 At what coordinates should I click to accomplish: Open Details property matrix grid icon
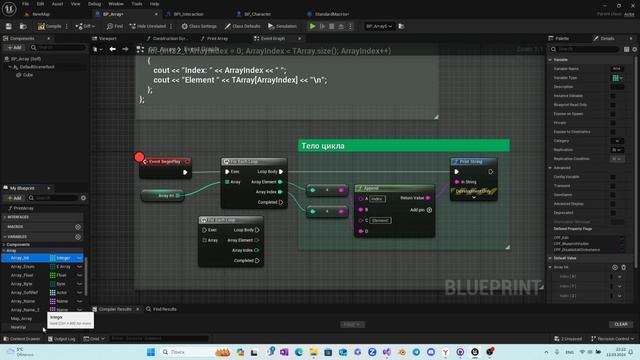[x=627, y=49]
